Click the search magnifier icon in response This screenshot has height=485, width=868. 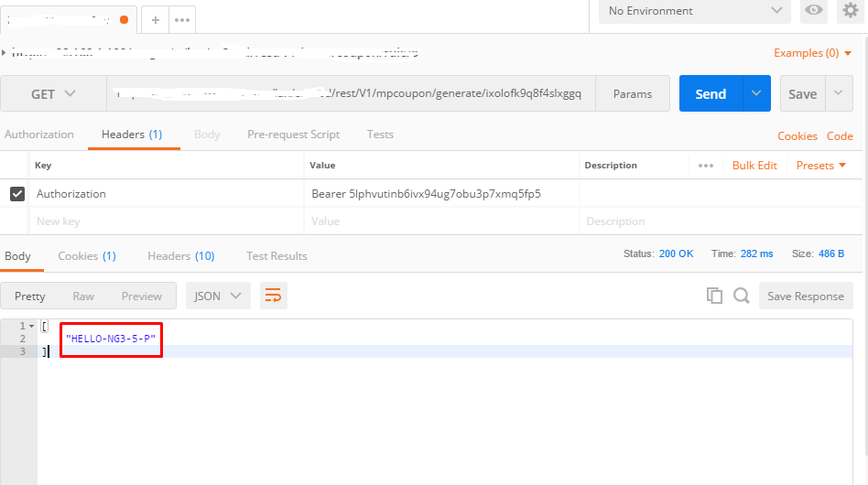tap(742, 296)
